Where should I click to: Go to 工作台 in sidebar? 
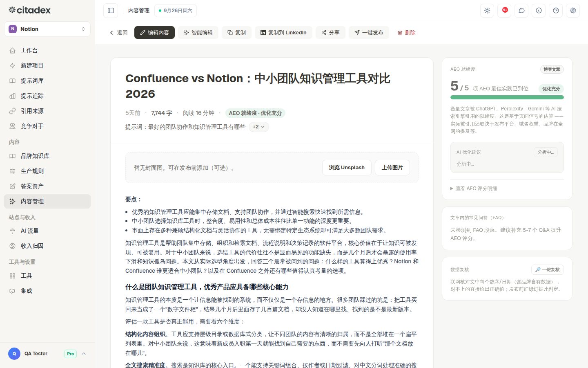pyautogui.click(x=47, y=50)
